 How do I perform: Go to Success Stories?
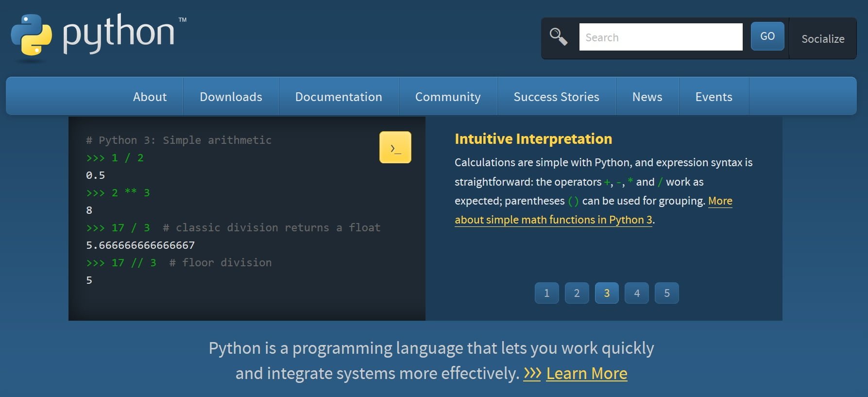[556, 97]
